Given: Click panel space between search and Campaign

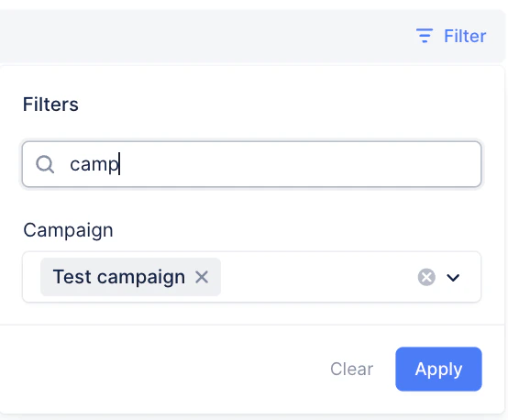Looking at the screenshot, I should pyautogui.click(x=251, y=204).
